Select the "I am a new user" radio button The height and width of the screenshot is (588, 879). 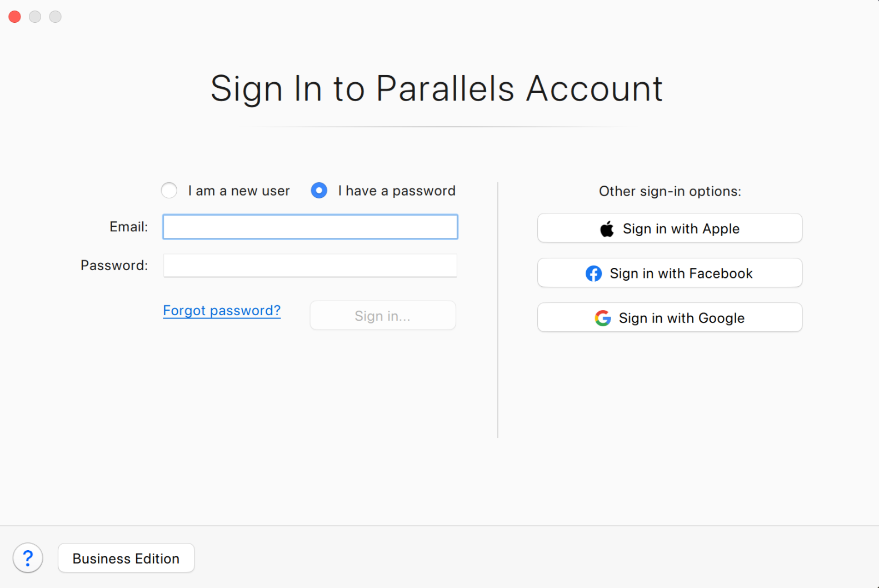point(169,190)
